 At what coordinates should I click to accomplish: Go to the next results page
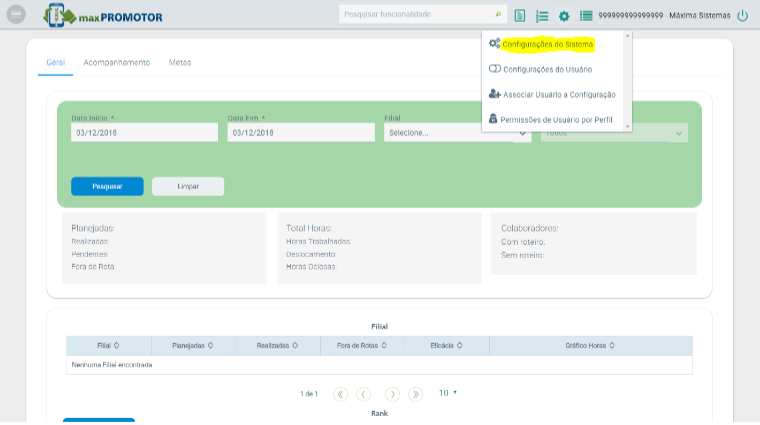[x=392, y=394]
